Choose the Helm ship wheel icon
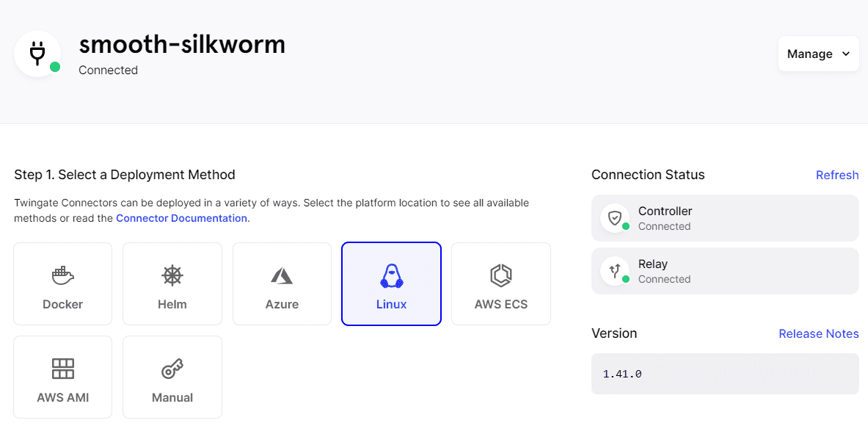The image size is (868, 434). coord(172,275)
